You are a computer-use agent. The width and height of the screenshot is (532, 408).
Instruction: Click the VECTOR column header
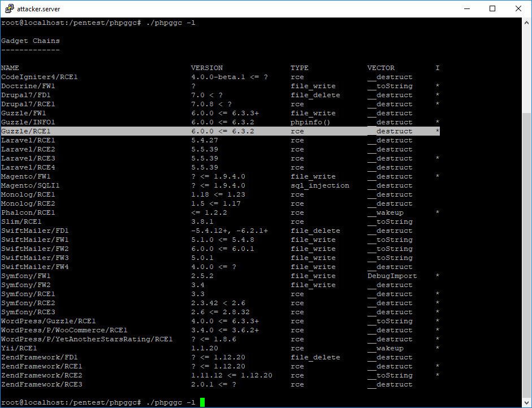tap(381, 68)
